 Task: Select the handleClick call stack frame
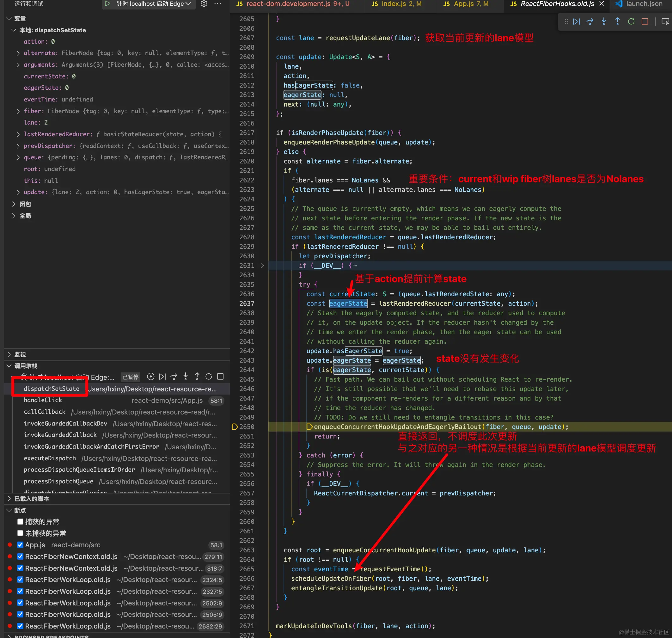(x=117, y=400)
